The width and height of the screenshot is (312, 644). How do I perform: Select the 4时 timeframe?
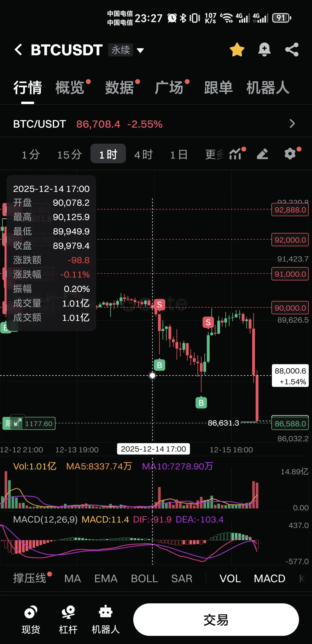coord(144,154)
